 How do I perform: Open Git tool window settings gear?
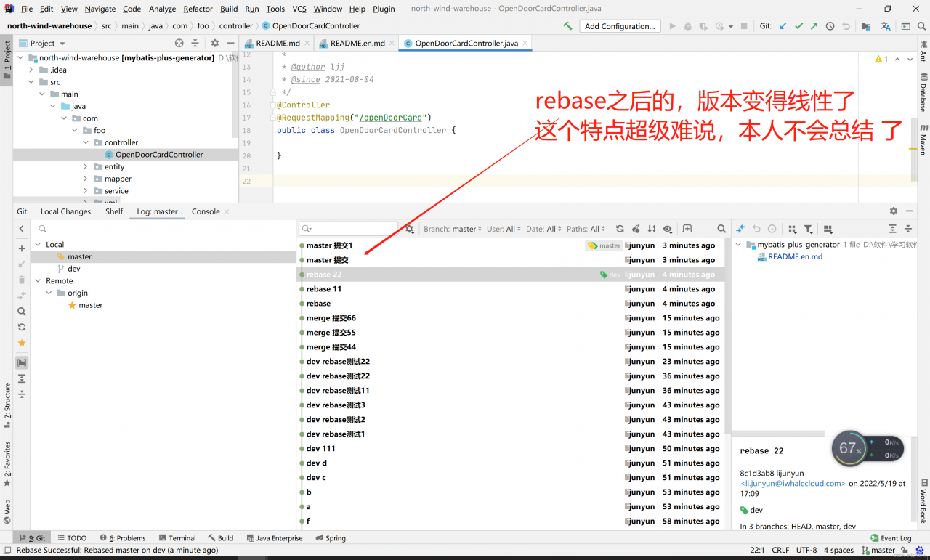point(894,211)
